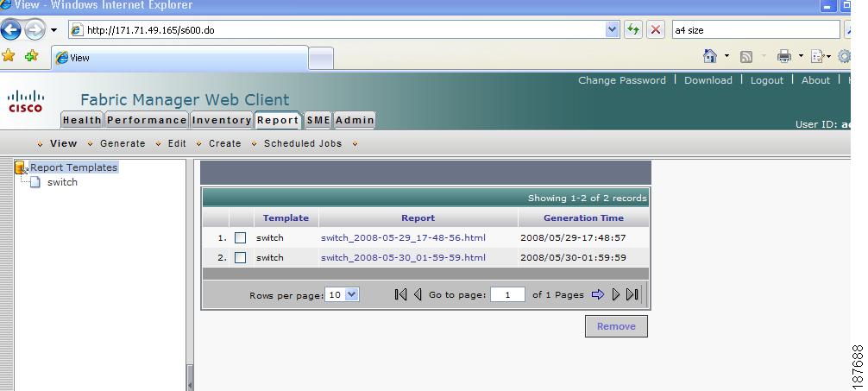Image resolution: width=868 pixels, height=391 pixels.
Task: Open the recent pages dropdown arrow
Action: (x=53, y=30)
